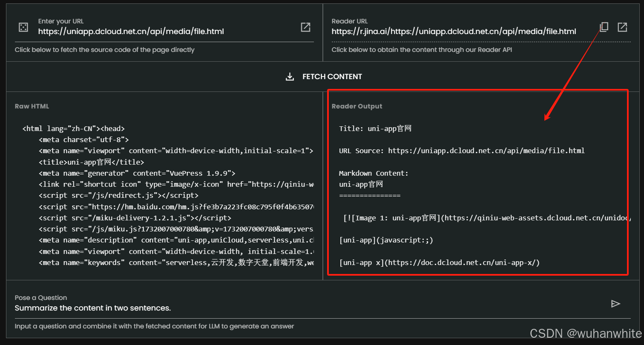Click 'Click below to obtain the content' hint
This screenshot has width=644, height=345.
coord(422,50)
